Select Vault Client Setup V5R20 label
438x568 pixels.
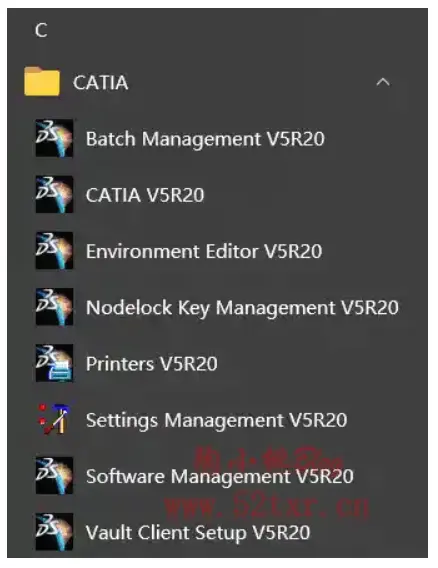tap(198, 533)
